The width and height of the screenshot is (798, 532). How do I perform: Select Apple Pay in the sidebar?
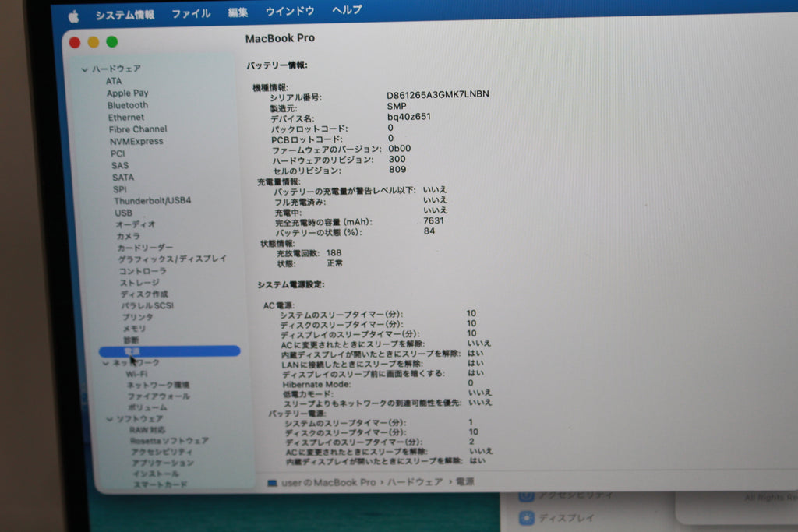(x=127, y=93)
